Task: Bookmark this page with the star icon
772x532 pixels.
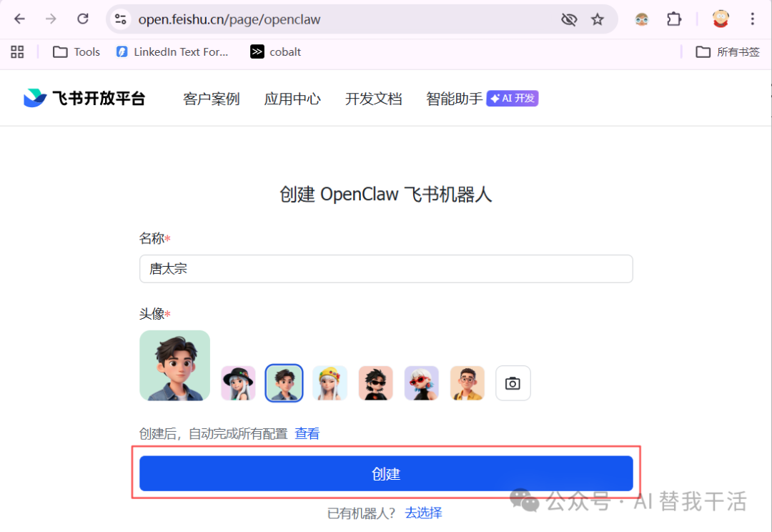Action: [x=597, y=19]
